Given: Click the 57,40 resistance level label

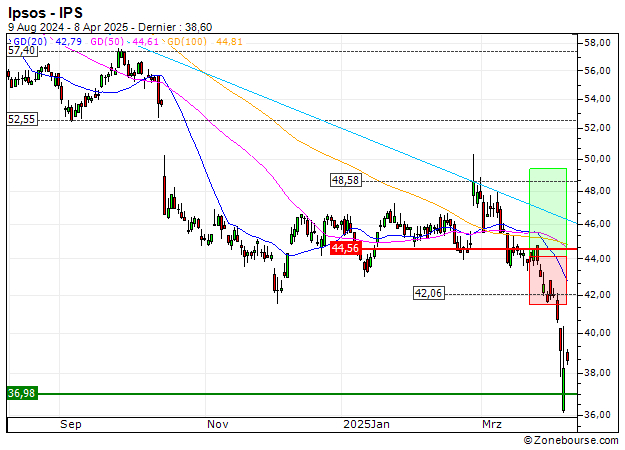Looking at the screenshot, I should (22, 51).
